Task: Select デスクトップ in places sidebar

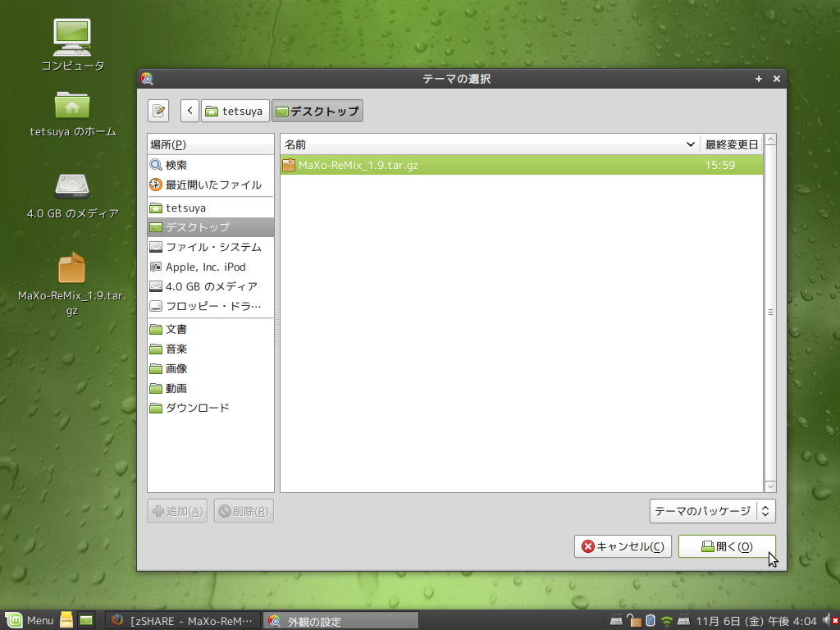Action: pyautogui.click(x=211, y=227)
